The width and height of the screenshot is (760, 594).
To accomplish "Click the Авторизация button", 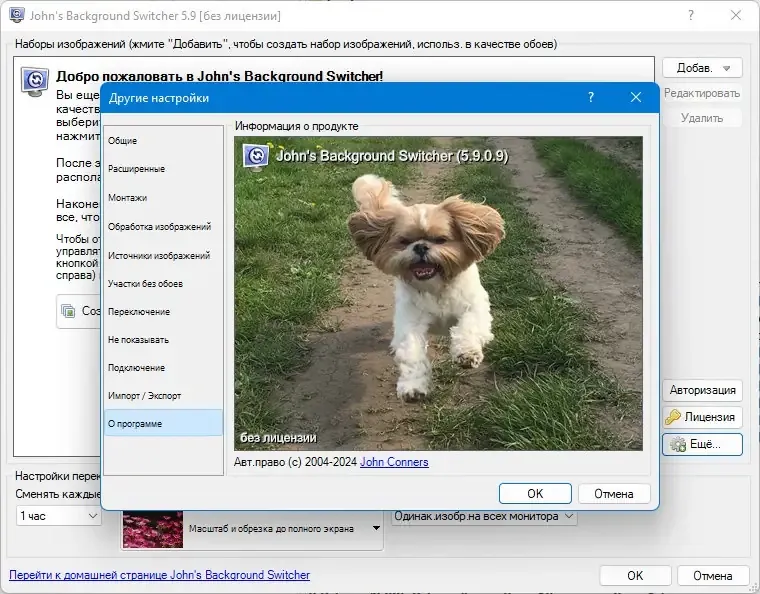I will click(702, 391).
